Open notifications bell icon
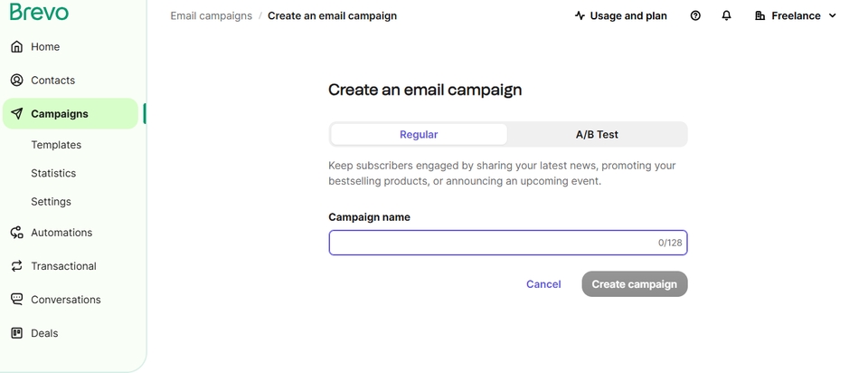 coord(726,15)
